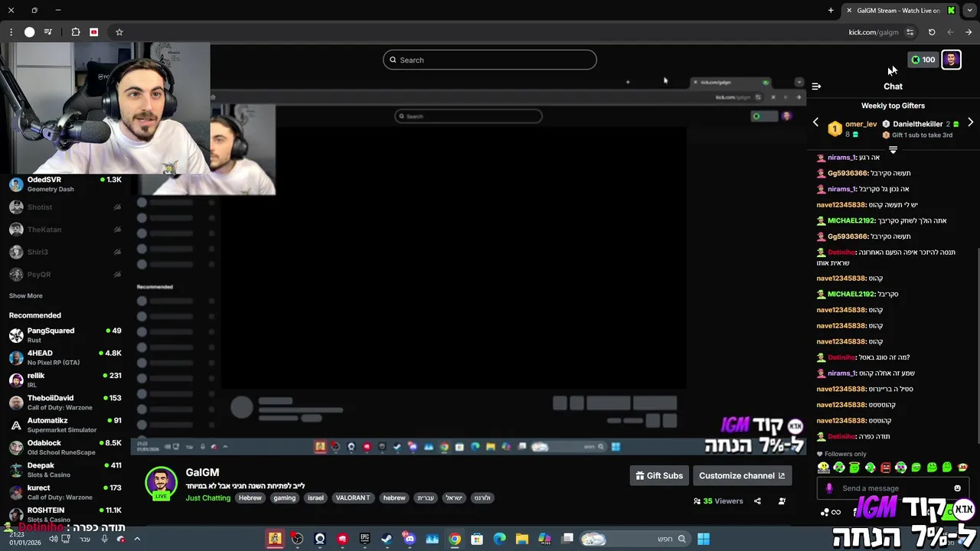Click the purple microphone icon in chat
The width and height of the screenshot is (980, 551).
click(x=829, y=488)
